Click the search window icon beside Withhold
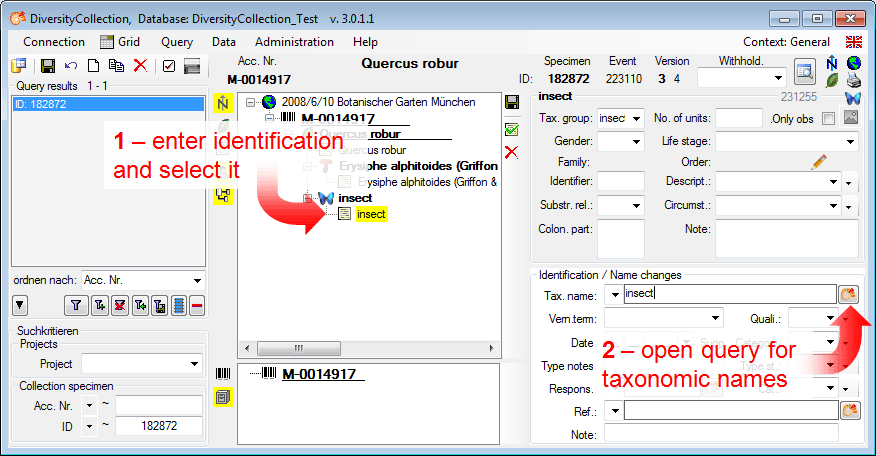 (804, 71)
